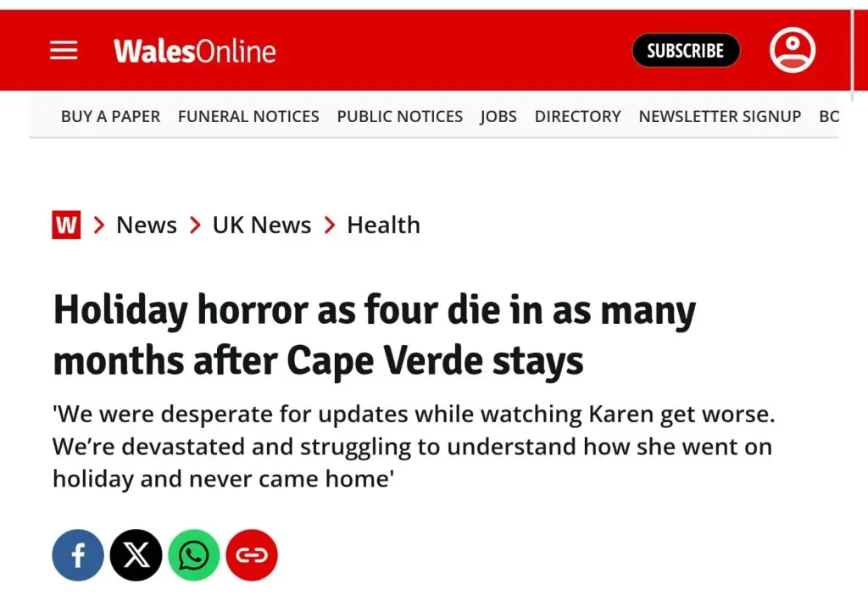Screen dimensions: 868x601
Task: Click the WalesOnline logo
Action: [x=195, y=51]
